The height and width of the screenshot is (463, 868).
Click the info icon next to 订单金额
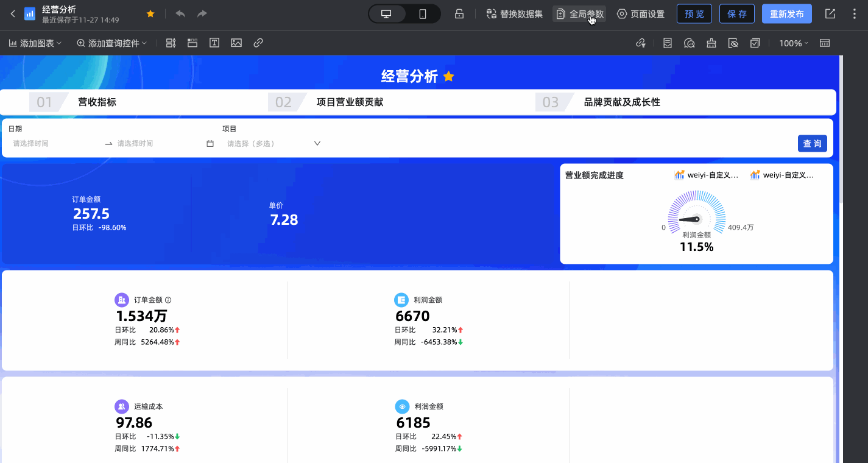168,300
